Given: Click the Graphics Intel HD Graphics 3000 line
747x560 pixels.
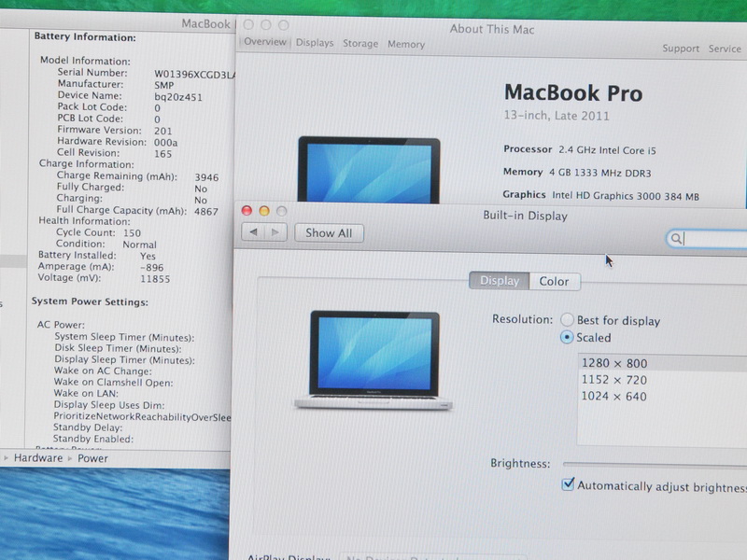Looking at the screenshot, I should point(600,195).
